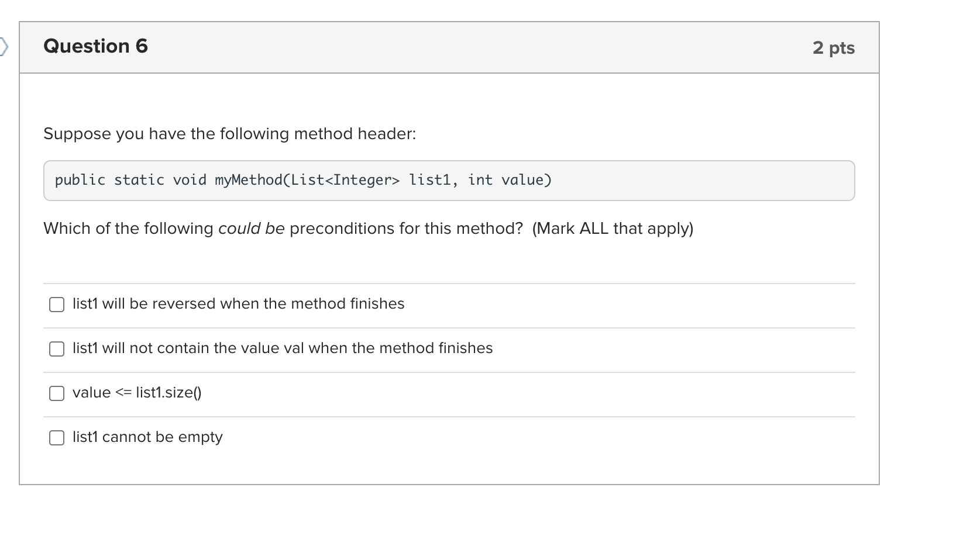Click the 'list1 will not contain the value val' answer text

coord(283,348)
